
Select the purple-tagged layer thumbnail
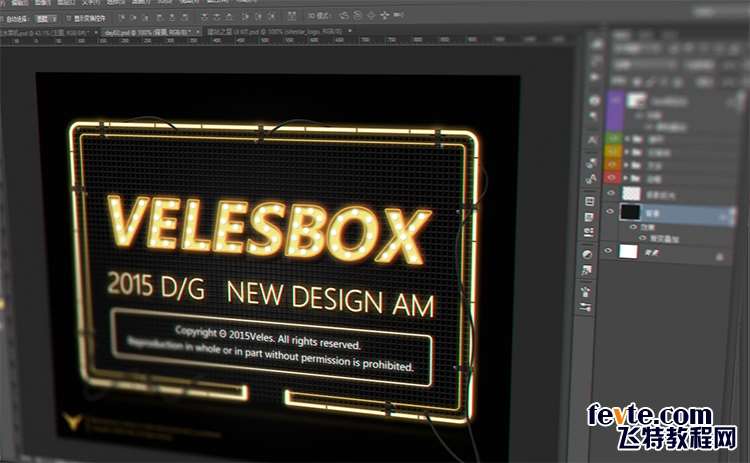pos(637,100)
